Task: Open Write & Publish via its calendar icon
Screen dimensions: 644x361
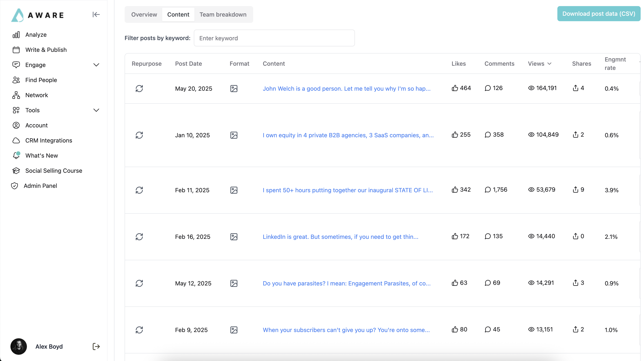Action: click(x=16, y=50)
